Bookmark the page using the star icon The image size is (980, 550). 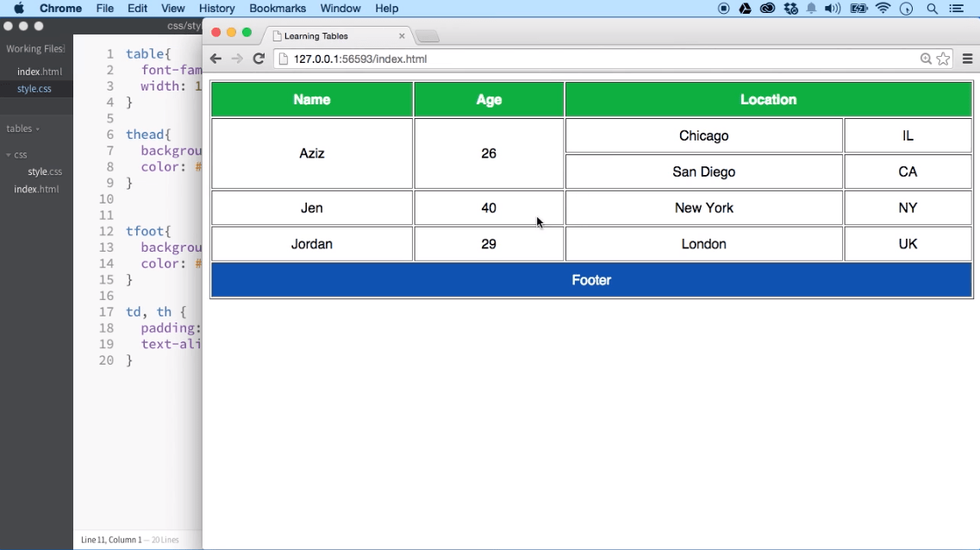942,59
